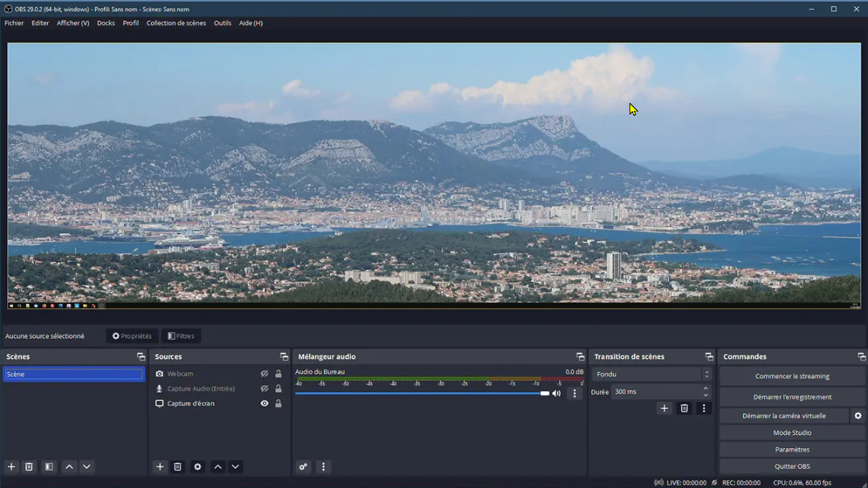Open virtual camera settings gear icon
This screenshot has height=488, width=868.
click(x=858, y=416)
